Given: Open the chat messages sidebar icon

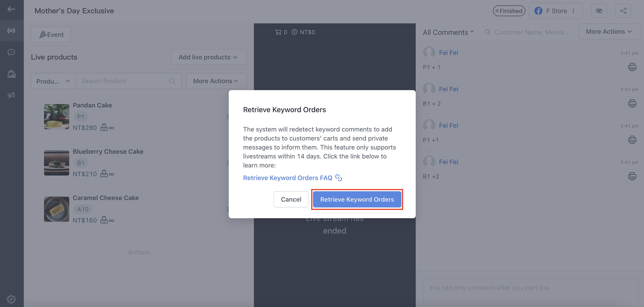Looking at the screenshot, I should tap(11, 52).
